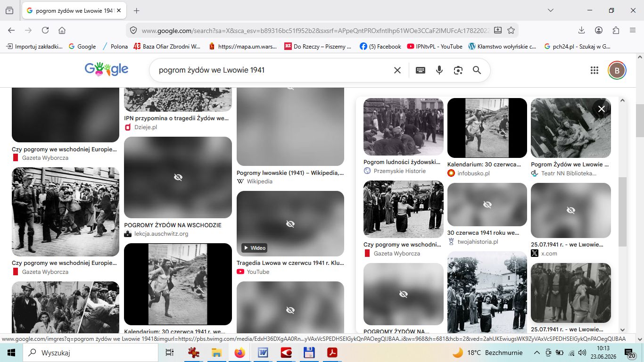The image size is (644, 362).
Task: Open the Do Rzeczy bookmark
Action: point(318,47)
